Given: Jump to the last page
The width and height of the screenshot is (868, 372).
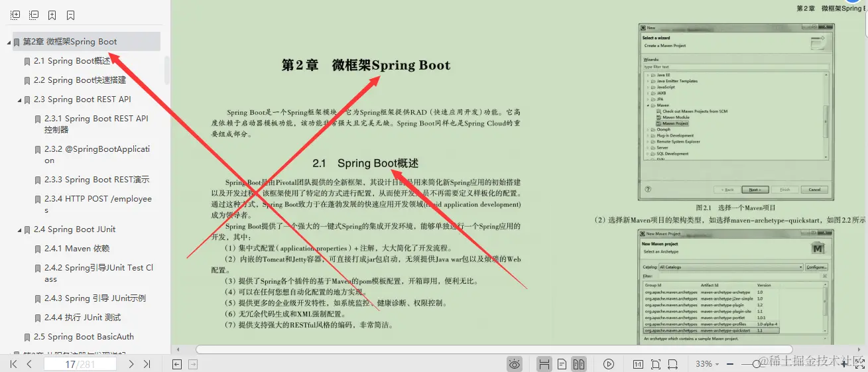Looking at the screenshot, I should click(x=147, y=364).
